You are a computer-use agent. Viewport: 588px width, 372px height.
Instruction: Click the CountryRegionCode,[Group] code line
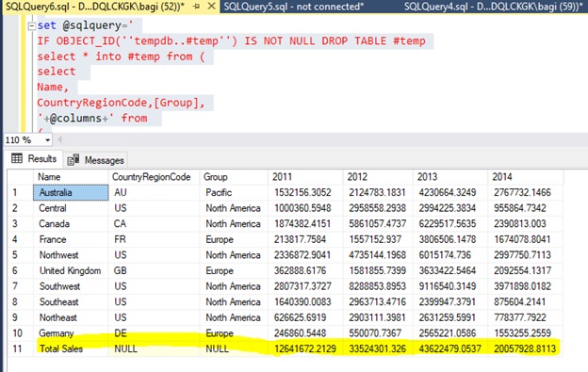coord(121,103)
